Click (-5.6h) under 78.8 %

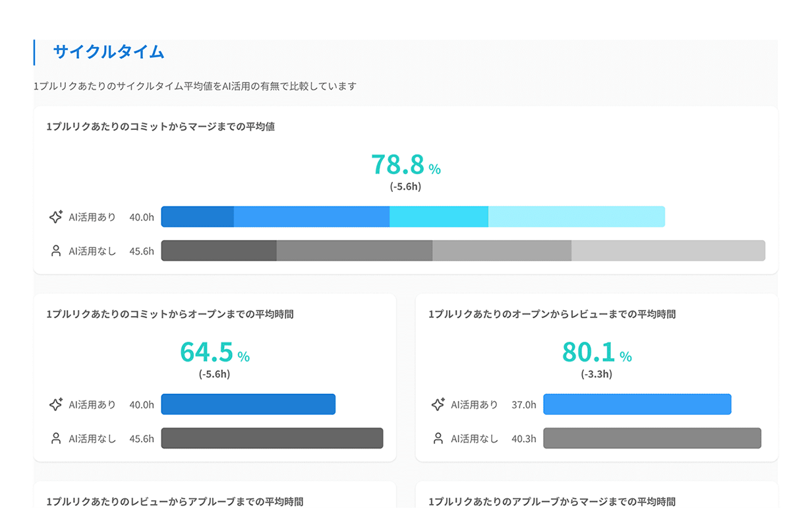405,187
